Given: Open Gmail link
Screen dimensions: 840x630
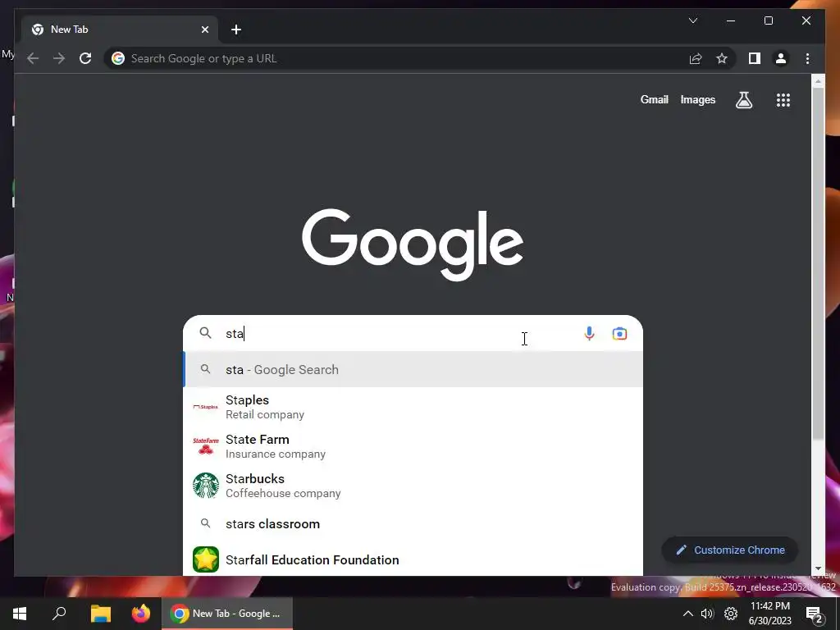Looking at the screenshot, I should click(654, 99).
